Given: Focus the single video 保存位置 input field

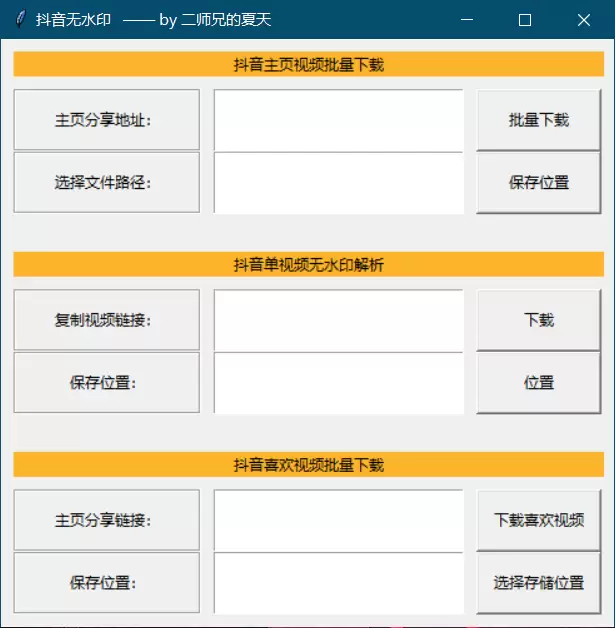Looking at the screenshot, I should pyautogui.click(x=339, y=383).
